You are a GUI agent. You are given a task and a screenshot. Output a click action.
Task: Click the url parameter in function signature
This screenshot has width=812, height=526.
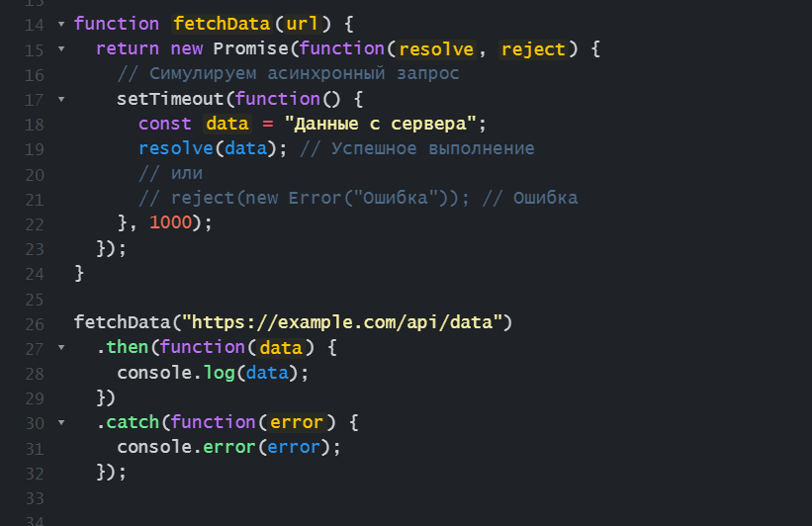(x=302, y=24)
